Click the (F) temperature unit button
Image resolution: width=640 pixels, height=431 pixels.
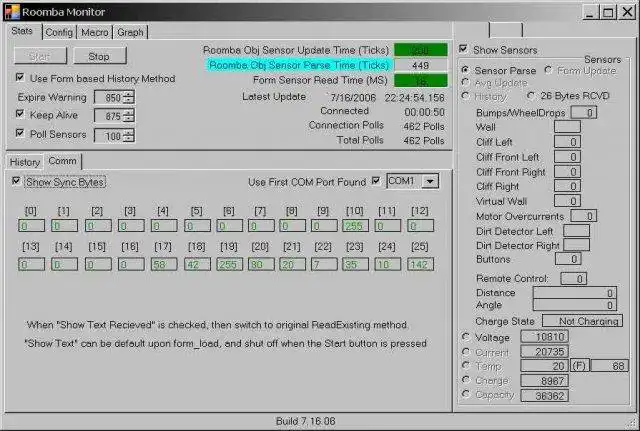[x=579, y=365]
